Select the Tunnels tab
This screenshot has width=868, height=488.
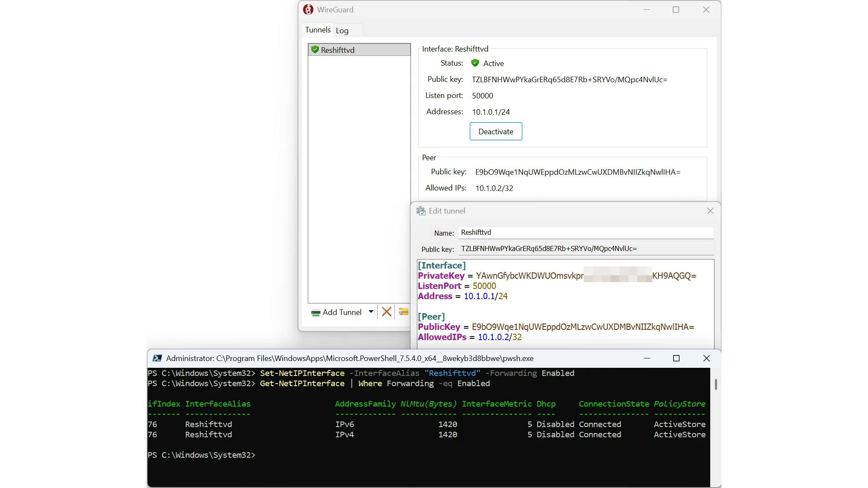[318, 30]
